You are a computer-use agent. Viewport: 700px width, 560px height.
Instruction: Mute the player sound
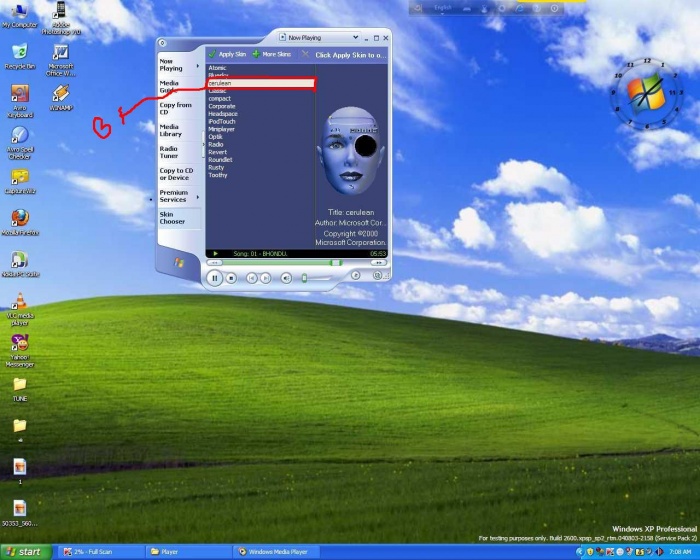point(286,278)
